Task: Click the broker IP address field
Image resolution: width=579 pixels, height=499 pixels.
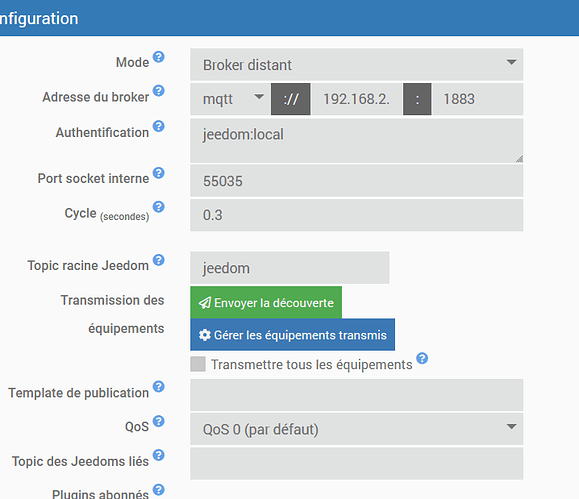Action: click(357, 99)
